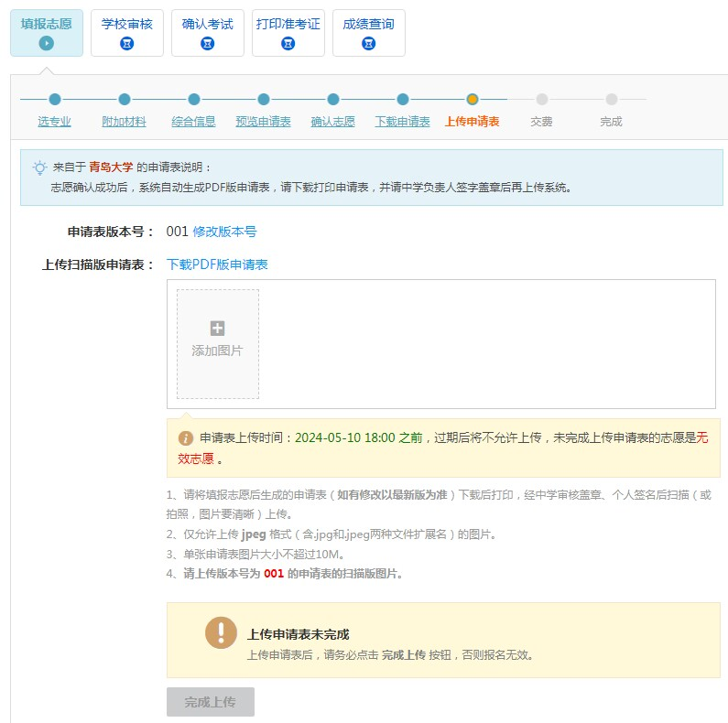Download the PDF via 下载PDF版申请表
728x723 pixels.
[x=217, y=264]
